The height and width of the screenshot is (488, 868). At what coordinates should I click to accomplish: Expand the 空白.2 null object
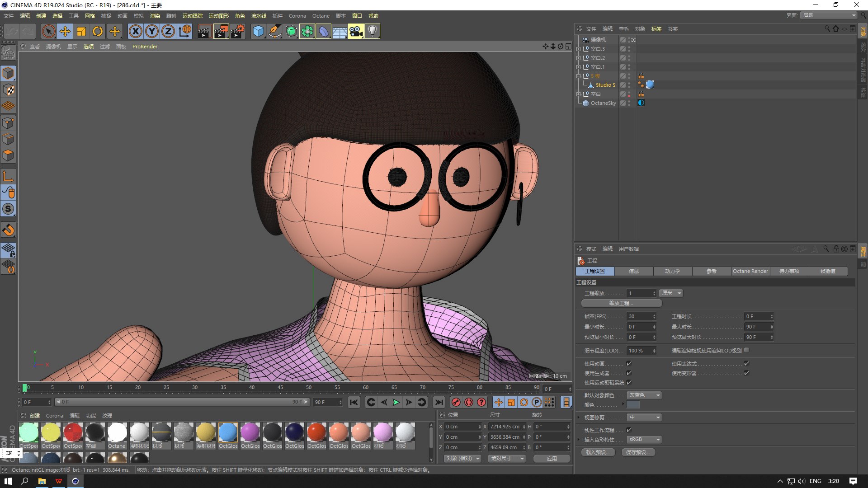(578, 58)
